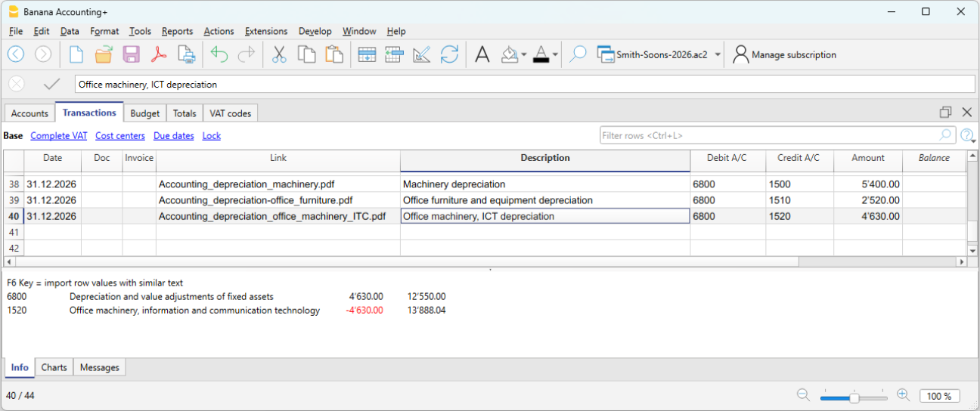Select the Complete VAT view link
Screen dimensions: 980x411
click(59, 136)
